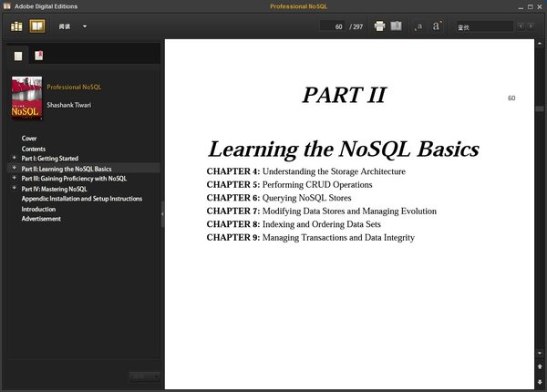Click the print icon in toolbar

point(379,26)
